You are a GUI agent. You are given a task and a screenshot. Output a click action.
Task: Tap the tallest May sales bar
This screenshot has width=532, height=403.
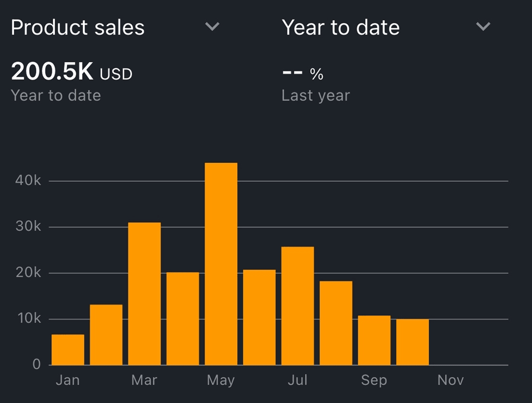(221, 264)
